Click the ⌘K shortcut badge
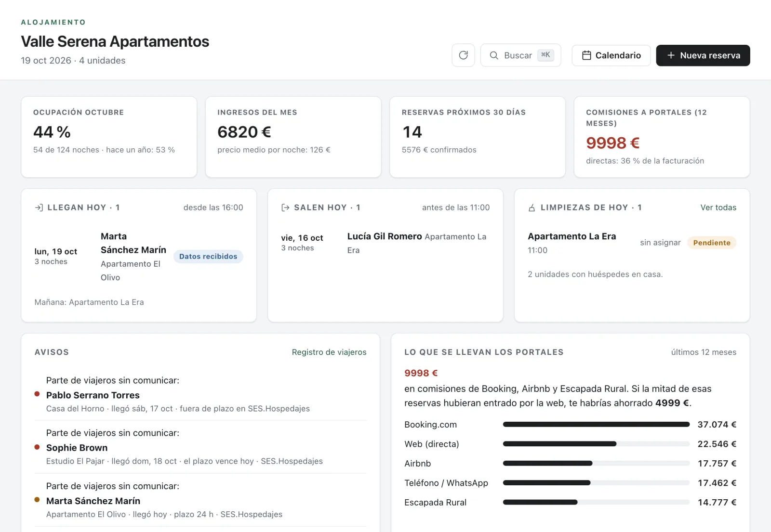The width and height of the screenshot is (771, 532). [545, 55]
